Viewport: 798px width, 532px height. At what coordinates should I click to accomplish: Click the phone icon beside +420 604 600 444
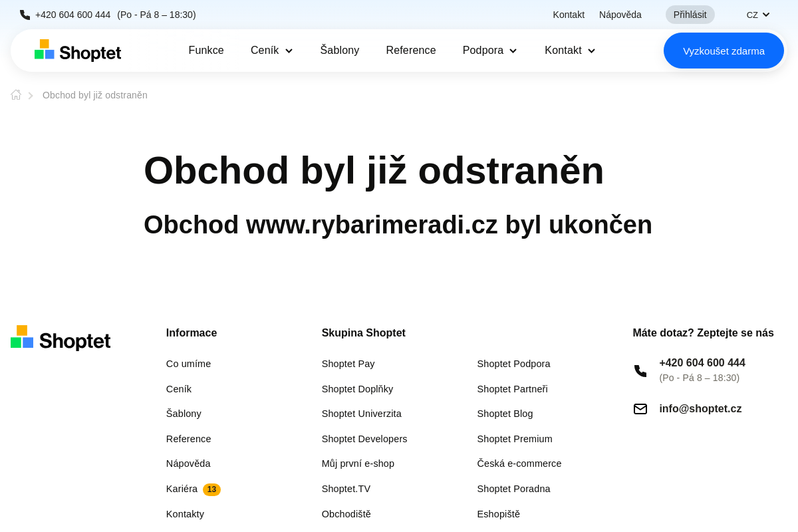[23, 14]
